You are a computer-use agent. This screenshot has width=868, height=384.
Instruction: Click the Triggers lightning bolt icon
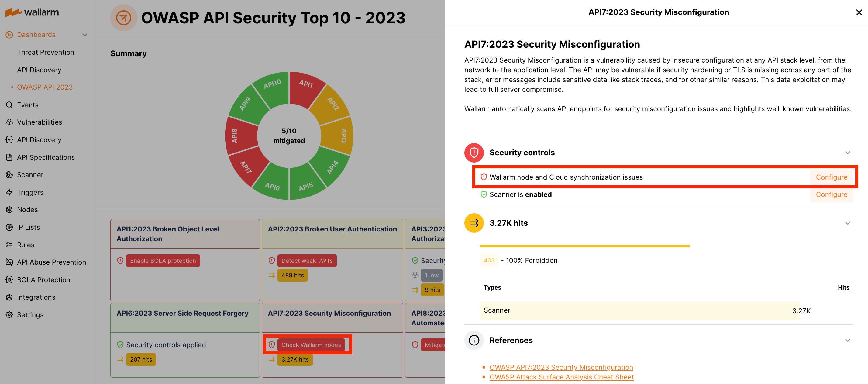tap(9, 192)
